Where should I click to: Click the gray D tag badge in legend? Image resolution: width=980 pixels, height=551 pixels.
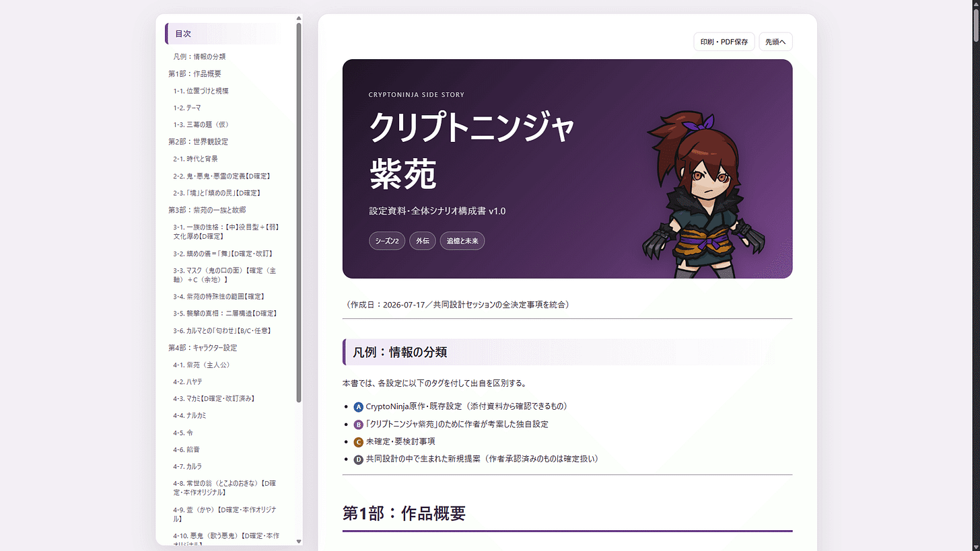[x=359, y=460]
